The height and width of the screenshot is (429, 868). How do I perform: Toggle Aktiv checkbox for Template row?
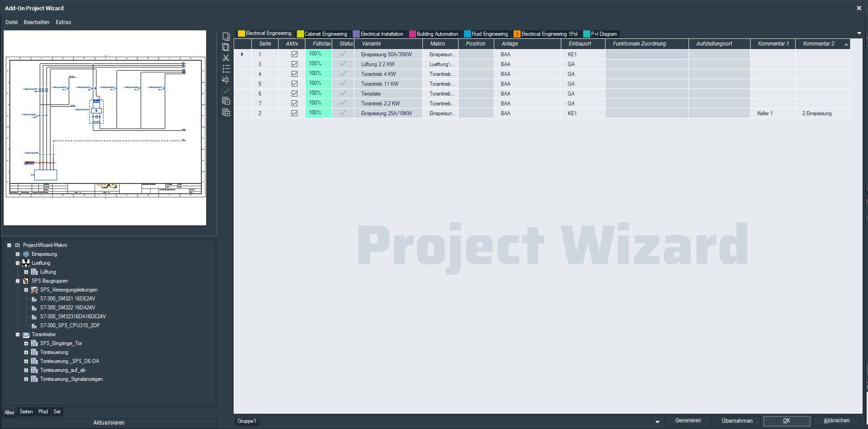pos(294,94)
